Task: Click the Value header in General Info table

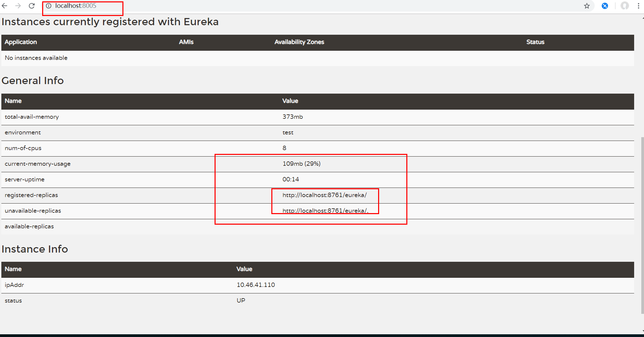Action: pos(290,101)
